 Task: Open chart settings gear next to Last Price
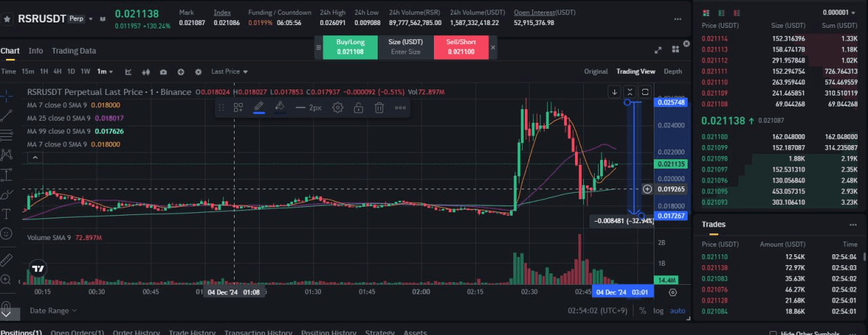point(198,72)
